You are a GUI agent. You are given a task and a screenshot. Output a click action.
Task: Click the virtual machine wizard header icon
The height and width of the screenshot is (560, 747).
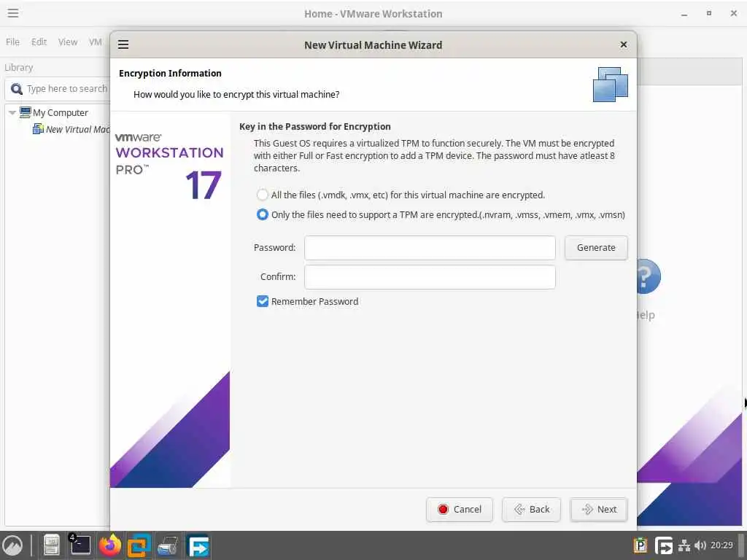[x=611, y=85]
